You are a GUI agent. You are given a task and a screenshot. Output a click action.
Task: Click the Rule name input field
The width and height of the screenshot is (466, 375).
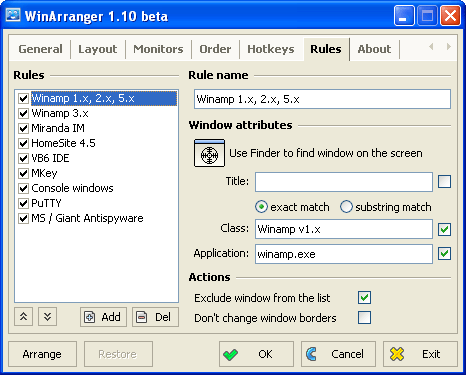[322, 99]
